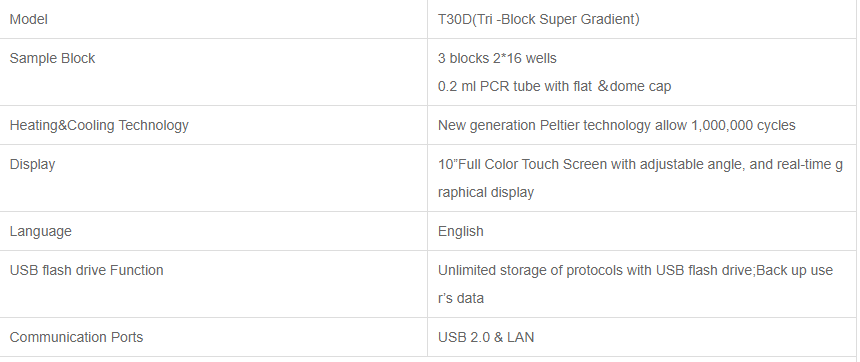860x362 pixels.
Task: Click the raphical display wrapped line
Action: pyautogui.click(x=485, y=193)
